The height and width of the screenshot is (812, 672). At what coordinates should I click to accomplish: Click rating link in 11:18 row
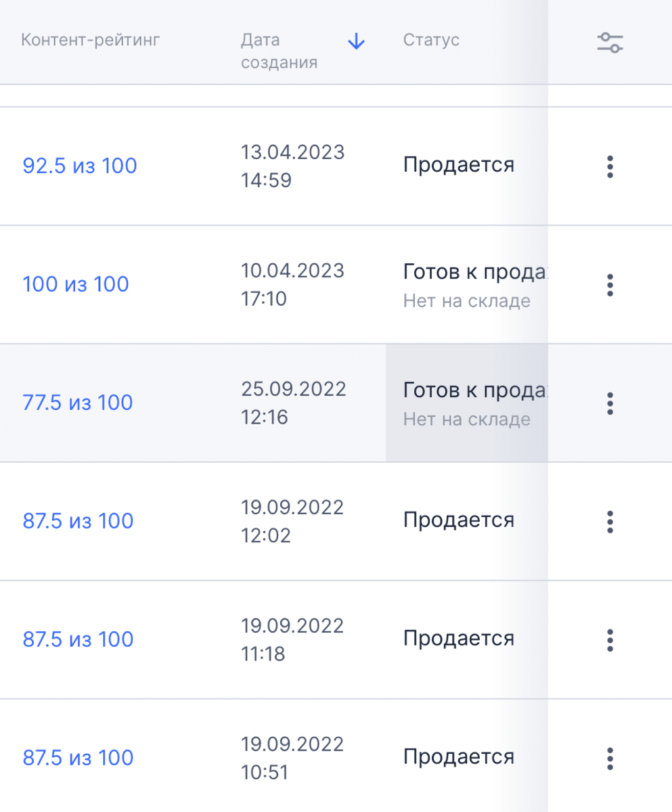click(78, 639)
